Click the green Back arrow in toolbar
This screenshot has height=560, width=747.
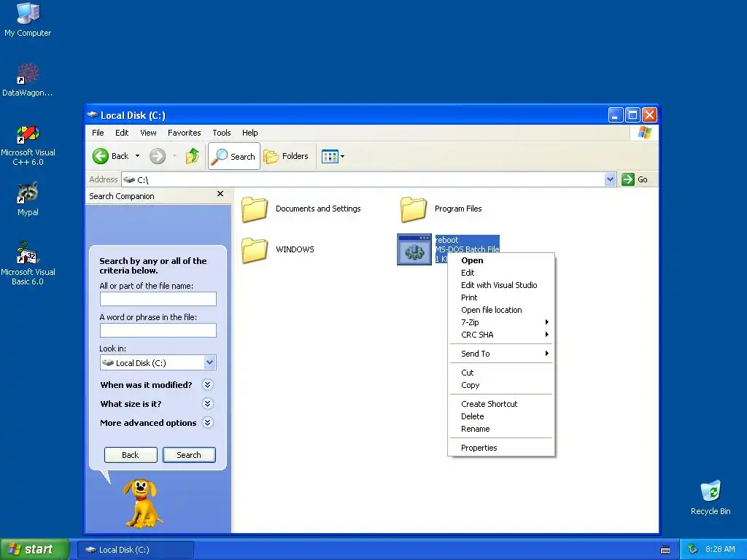pyautogui.click(x=101, y=156)
